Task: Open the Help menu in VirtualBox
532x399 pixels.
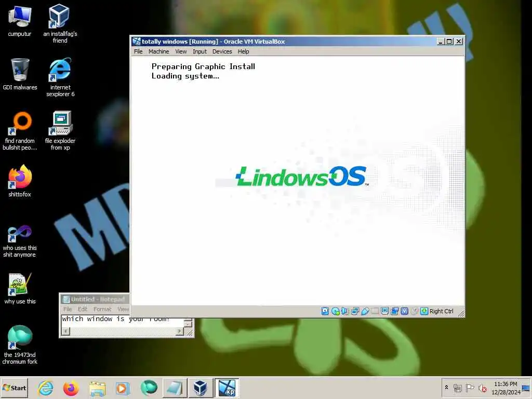Action: tap(243, 51)
